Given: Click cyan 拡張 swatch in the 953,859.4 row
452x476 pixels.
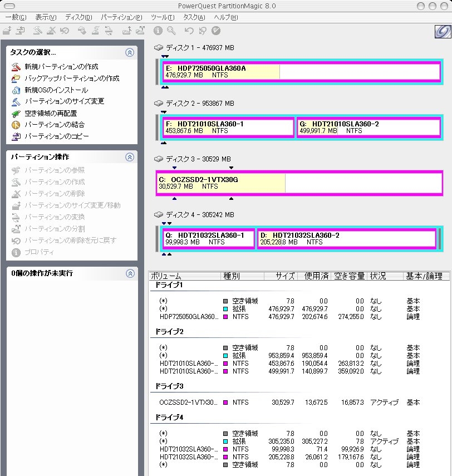Looking at the screenshot, I should pos(225,356).
